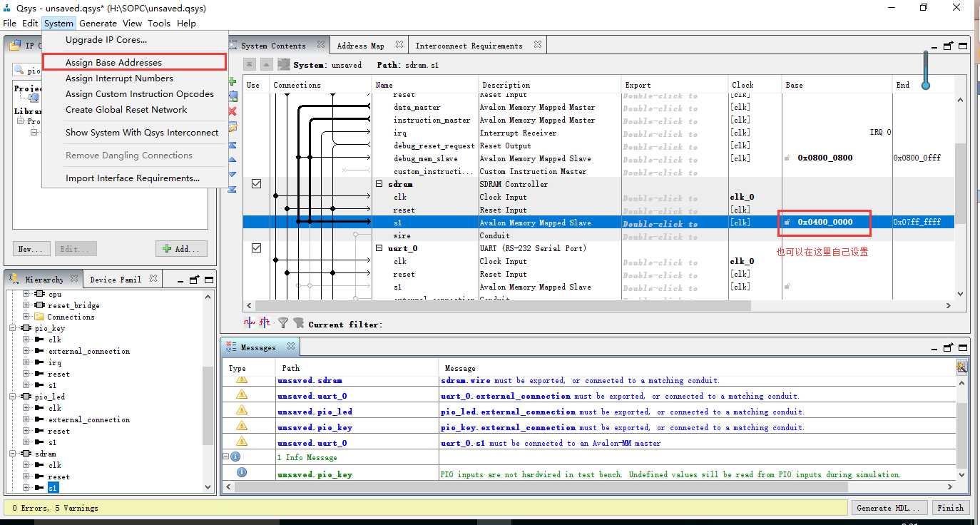Click the New button in the IP Catalog
This screenshot has width=980, height=525.
[31, 248]
